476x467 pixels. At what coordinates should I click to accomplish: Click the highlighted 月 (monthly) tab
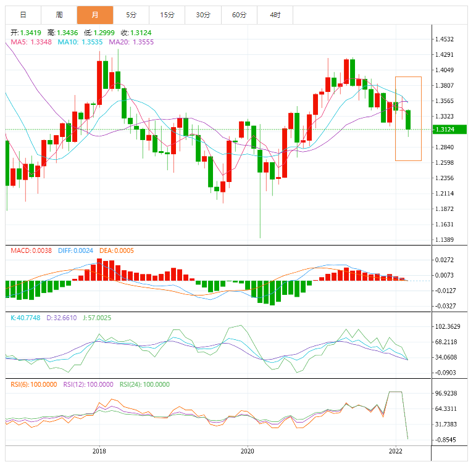[94, 15]
